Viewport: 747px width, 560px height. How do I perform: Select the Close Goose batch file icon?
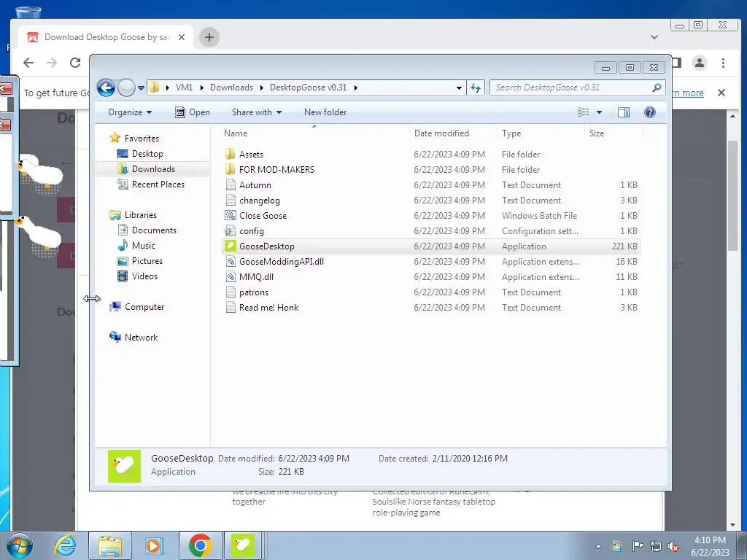231,215
